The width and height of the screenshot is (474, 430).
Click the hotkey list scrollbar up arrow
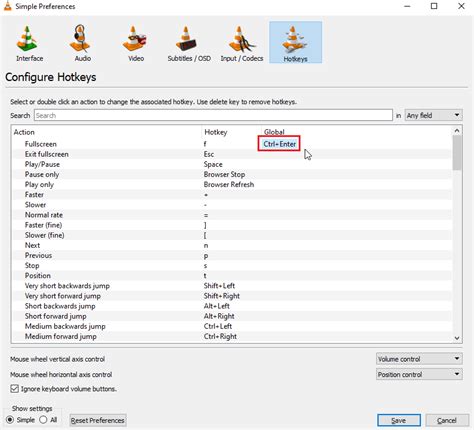(457, 131)
